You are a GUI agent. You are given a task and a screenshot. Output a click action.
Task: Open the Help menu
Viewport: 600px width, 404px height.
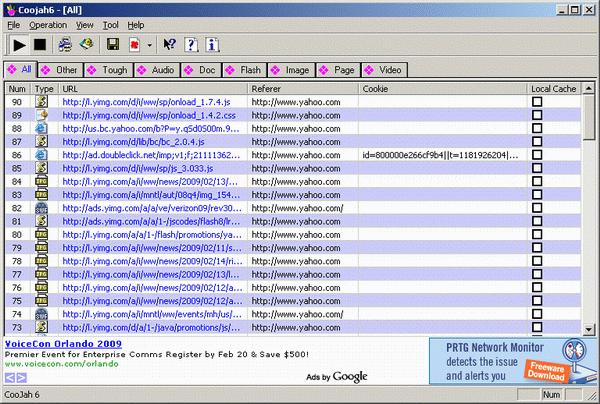pos(135,25)
